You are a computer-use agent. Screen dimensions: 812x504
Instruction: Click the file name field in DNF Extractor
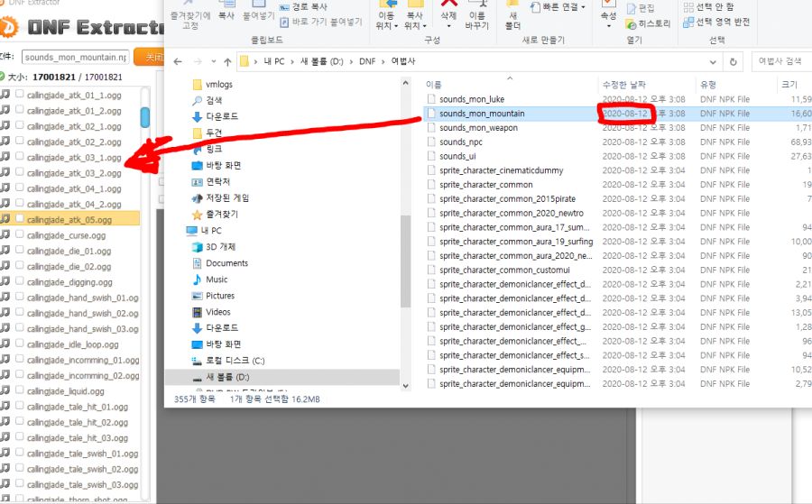click(76, 57)
